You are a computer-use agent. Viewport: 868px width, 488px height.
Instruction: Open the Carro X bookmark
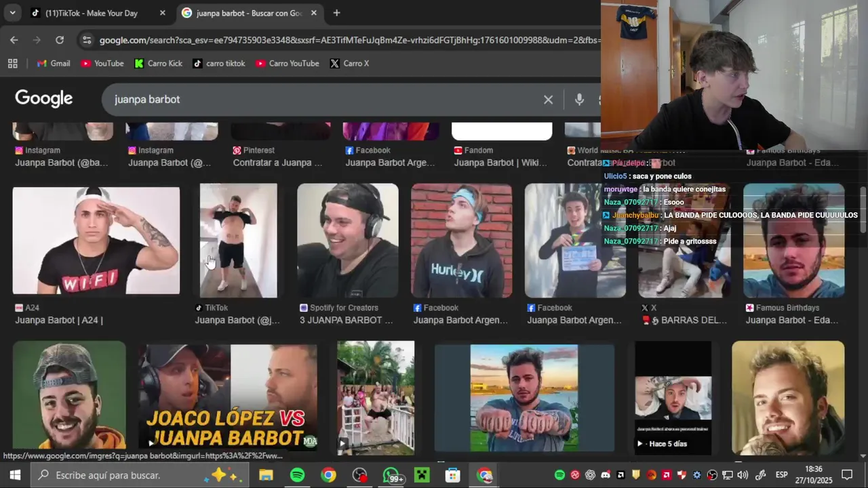click(x=349, y=63)
